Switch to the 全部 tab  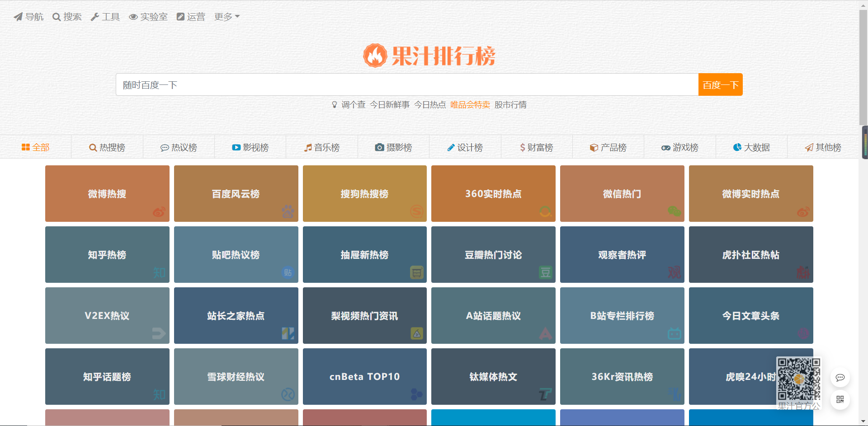36,147
